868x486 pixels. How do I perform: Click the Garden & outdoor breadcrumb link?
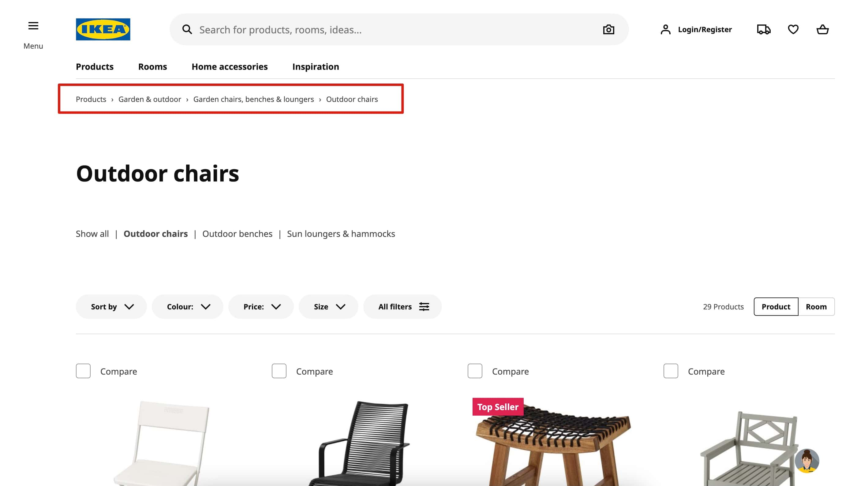[150, 99]
